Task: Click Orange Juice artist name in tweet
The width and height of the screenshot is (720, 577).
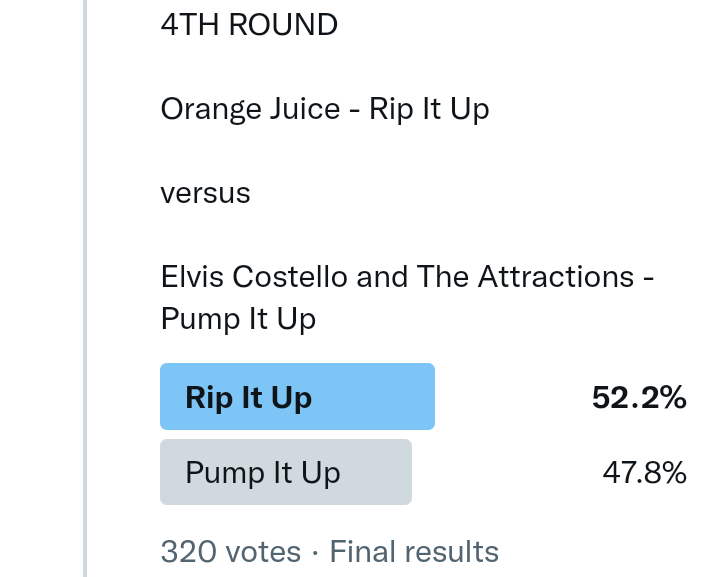Action: 250,108
